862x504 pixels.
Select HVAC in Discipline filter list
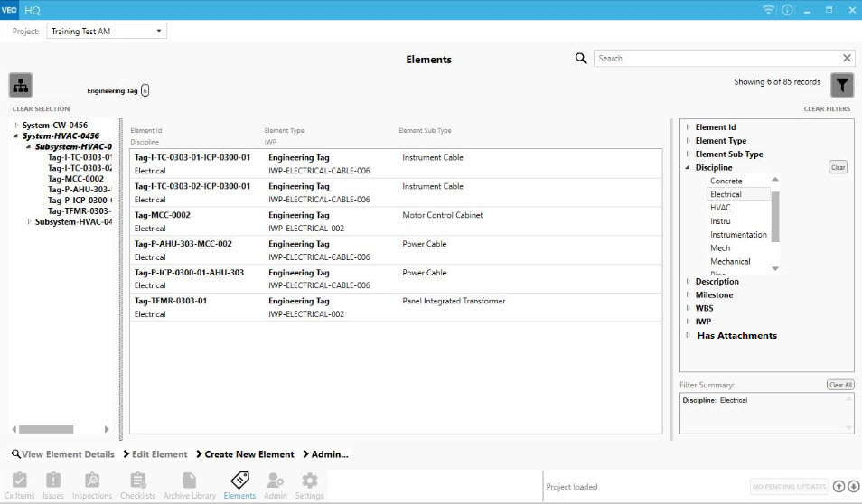pyautogui.click(x=720, y=208)
